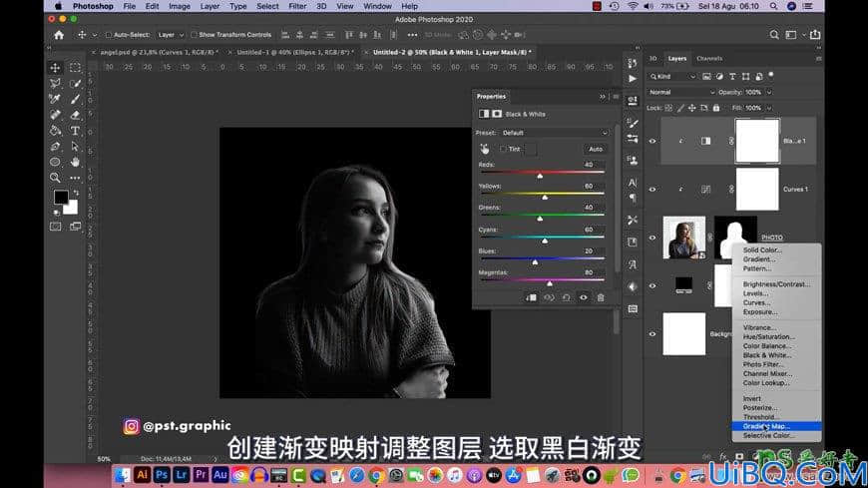This screenshot has width=868, height=488.
Task: Hide the Curves 1 layer
Action: click(x=652, y=190)
